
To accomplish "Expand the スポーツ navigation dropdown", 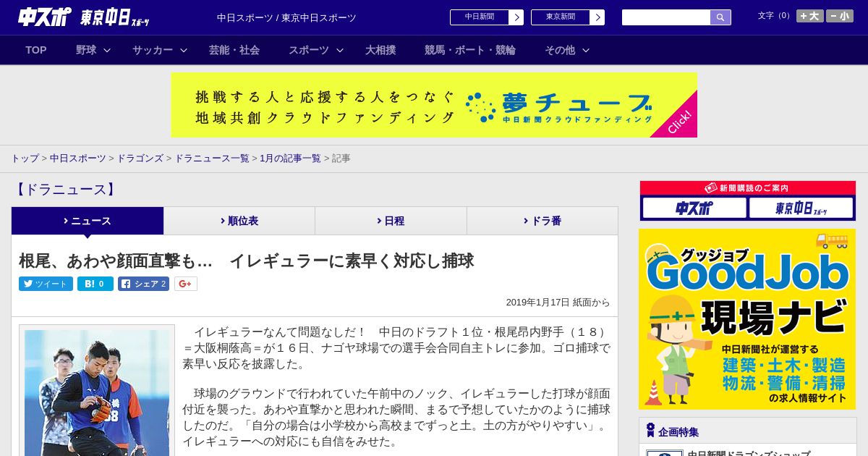I will pyautogui.click(x=316, y=50).
